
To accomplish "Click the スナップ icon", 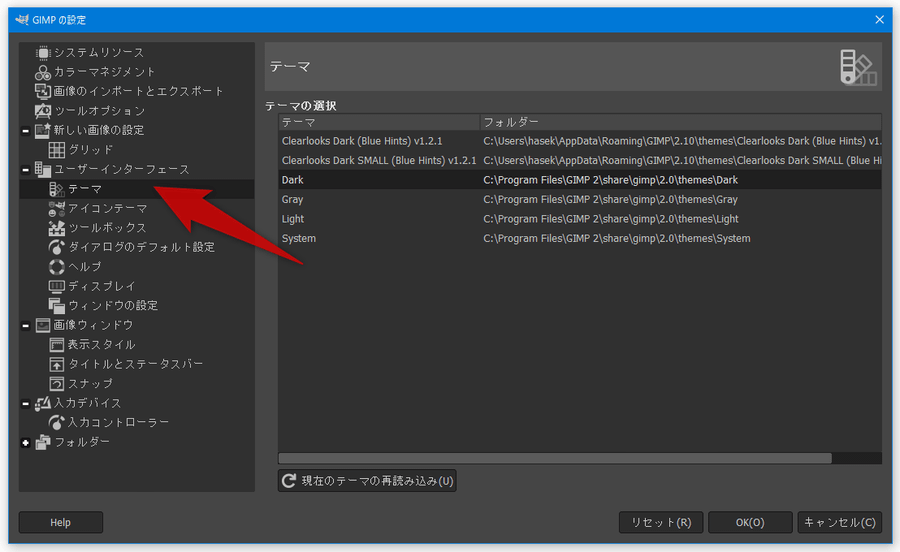I will (57, 384).
